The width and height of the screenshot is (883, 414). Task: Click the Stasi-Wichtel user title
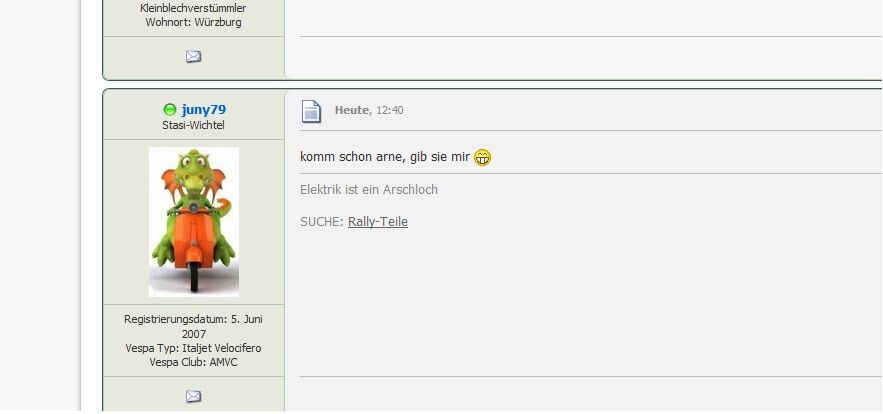click(193, 125)
